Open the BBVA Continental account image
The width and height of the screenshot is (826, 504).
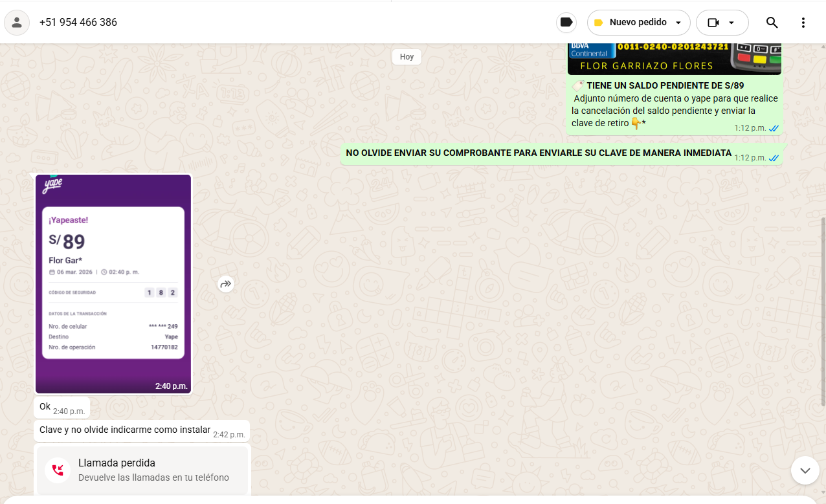click(674, 59)
